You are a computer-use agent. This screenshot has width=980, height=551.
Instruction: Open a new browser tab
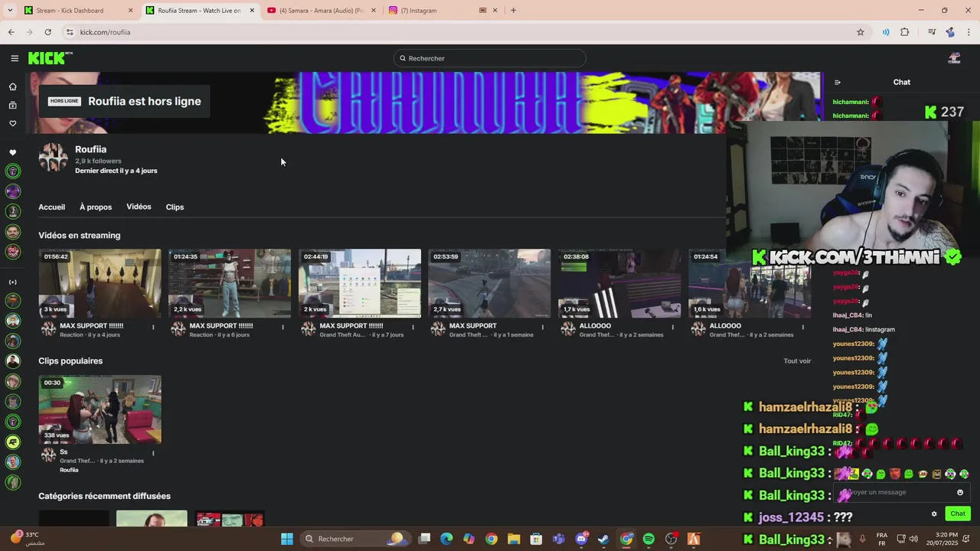(x=513, y=10)
